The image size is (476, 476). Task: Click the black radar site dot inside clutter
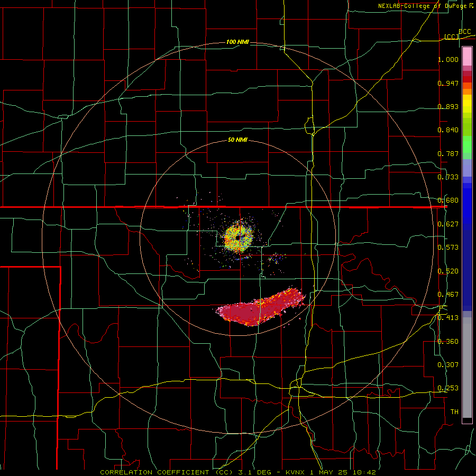(238, 237)
